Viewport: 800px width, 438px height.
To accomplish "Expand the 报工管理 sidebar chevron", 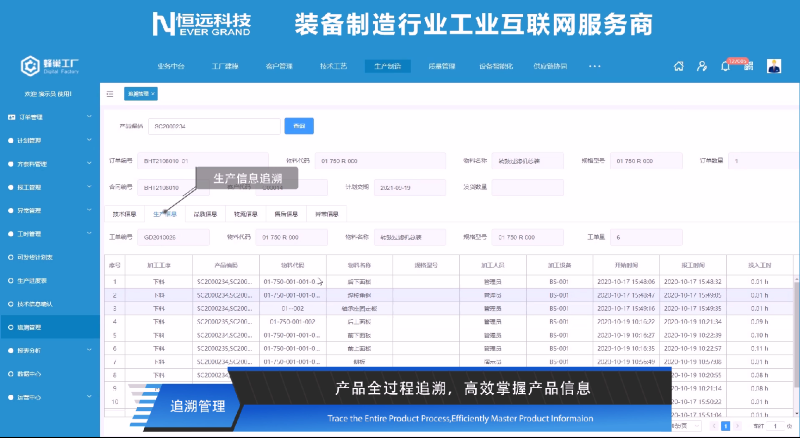I will coord(89,187).
